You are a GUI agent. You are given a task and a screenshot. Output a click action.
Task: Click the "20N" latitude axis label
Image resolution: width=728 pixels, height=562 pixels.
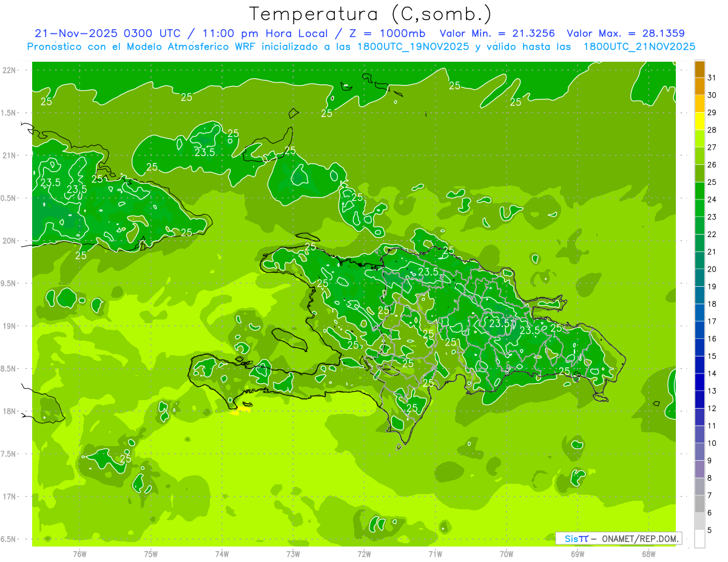(x=10, y=241)
